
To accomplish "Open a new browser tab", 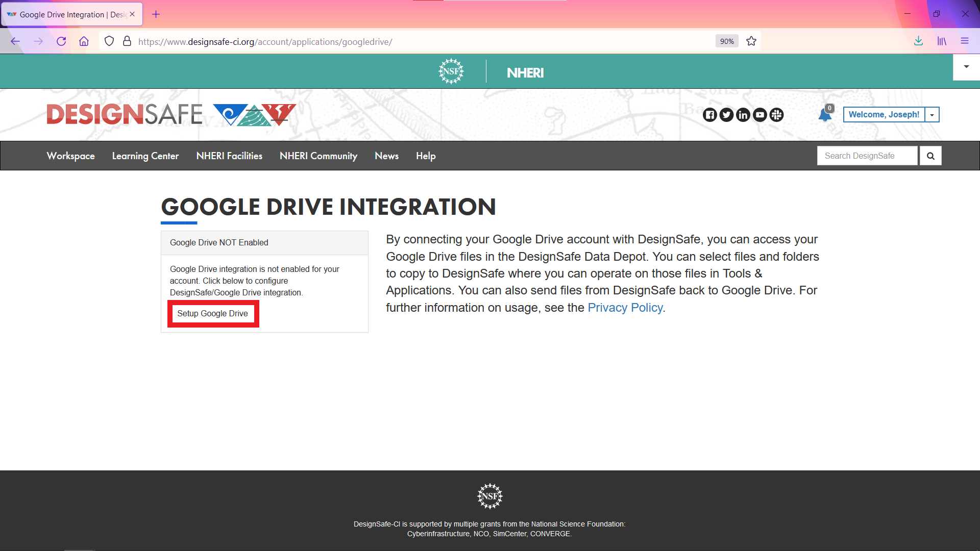I will (156, 14).
